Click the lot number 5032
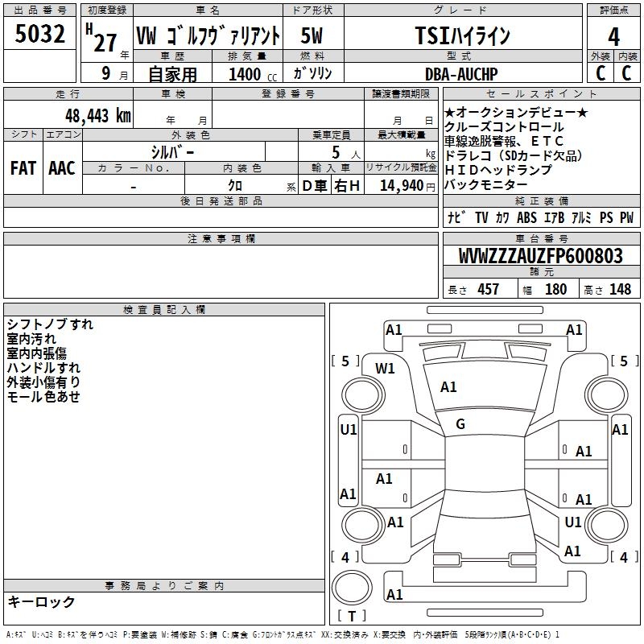This screenshot has height=644, width=644. (x=39, y=34)
